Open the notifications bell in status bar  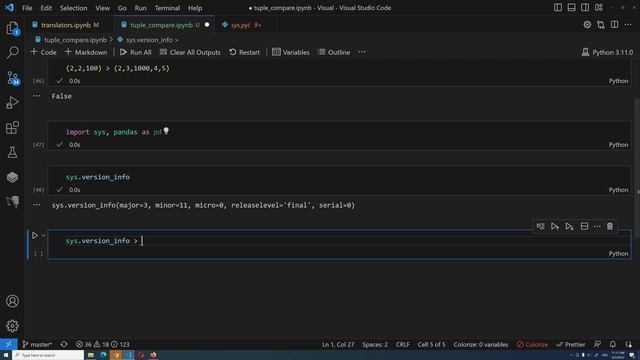pyautogui.click(x=613, y=344)
